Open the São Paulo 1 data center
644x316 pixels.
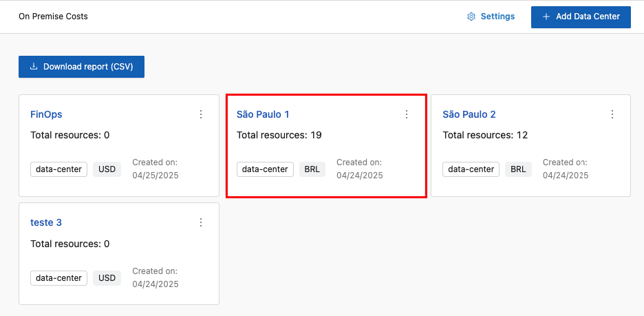(x=263, y=114)
